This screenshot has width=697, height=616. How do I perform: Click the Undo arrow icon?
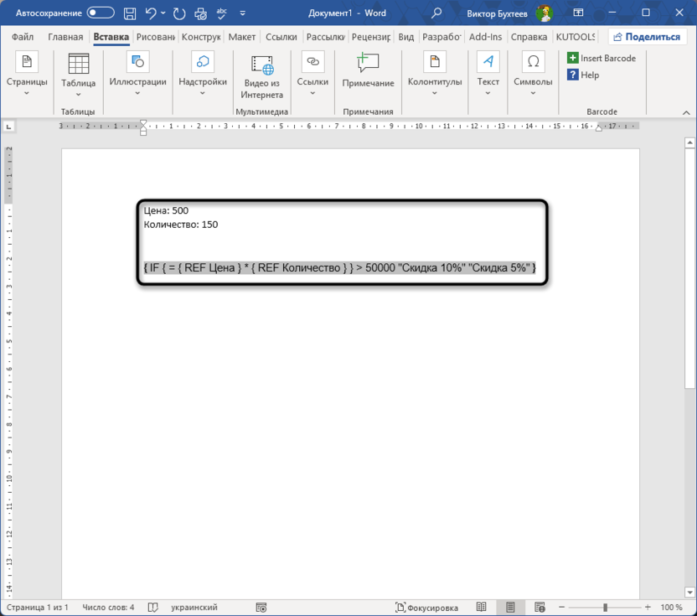[151, 13]
